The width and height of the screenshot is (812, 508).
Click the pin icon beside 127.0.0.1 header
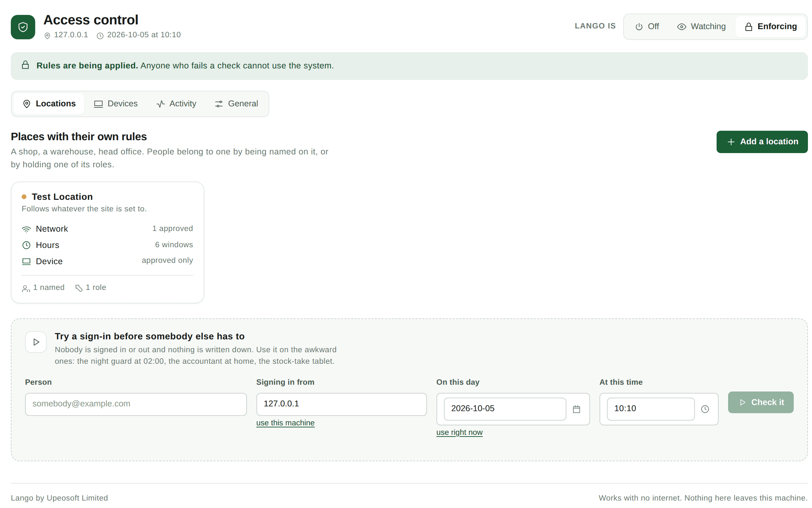(x=47, y=36)
